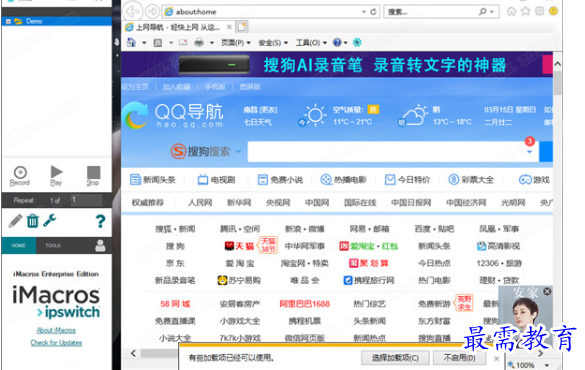Refresh the page
The height and width of the screenshot is (370, 585).
tap(373, 12)
